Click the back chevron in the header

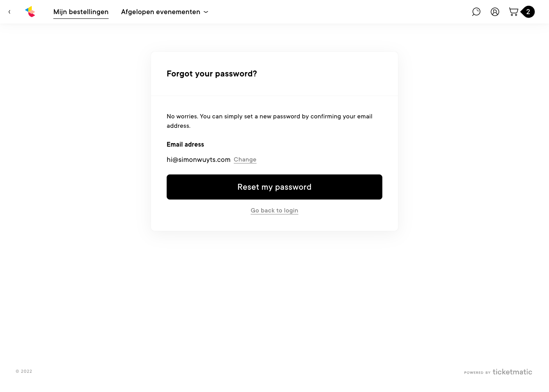click(9, 12)
